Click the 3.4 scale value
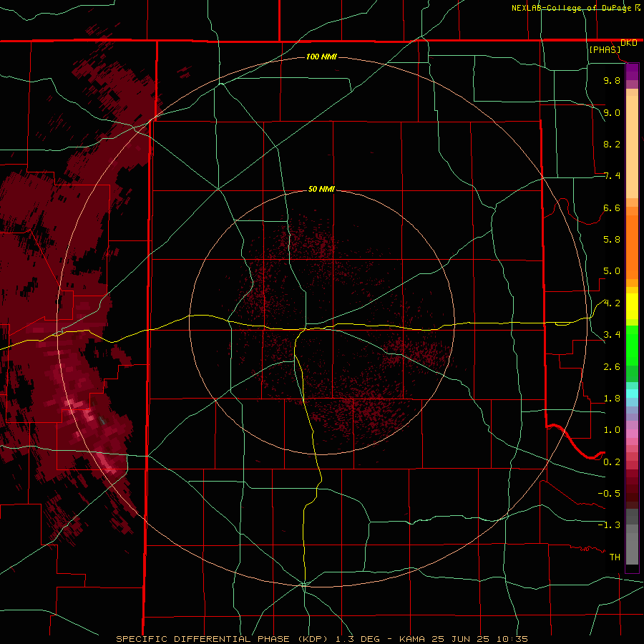The width and height of the screenshot is (644, 644). pos(612,335)
